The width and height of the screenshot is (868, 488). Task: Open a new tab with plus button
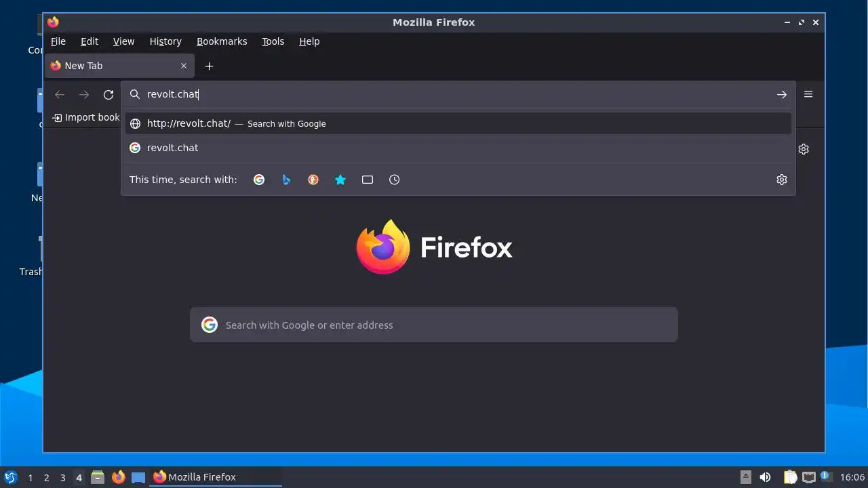point(210,66)
